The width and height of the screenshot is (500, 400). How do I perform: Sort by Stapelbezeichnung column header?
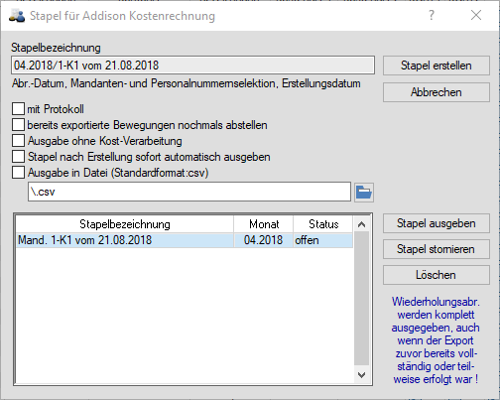pyautogui.click(x=125, y=224)
